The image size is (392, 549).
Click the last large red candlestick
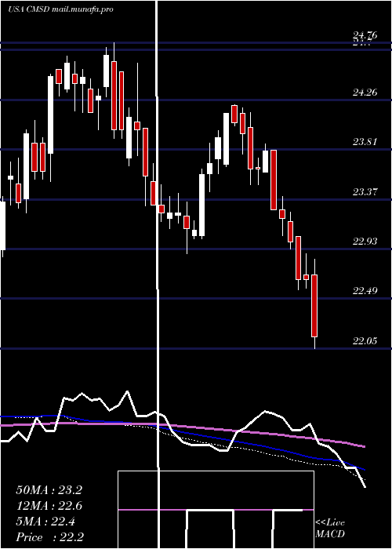tap(314, 306)
